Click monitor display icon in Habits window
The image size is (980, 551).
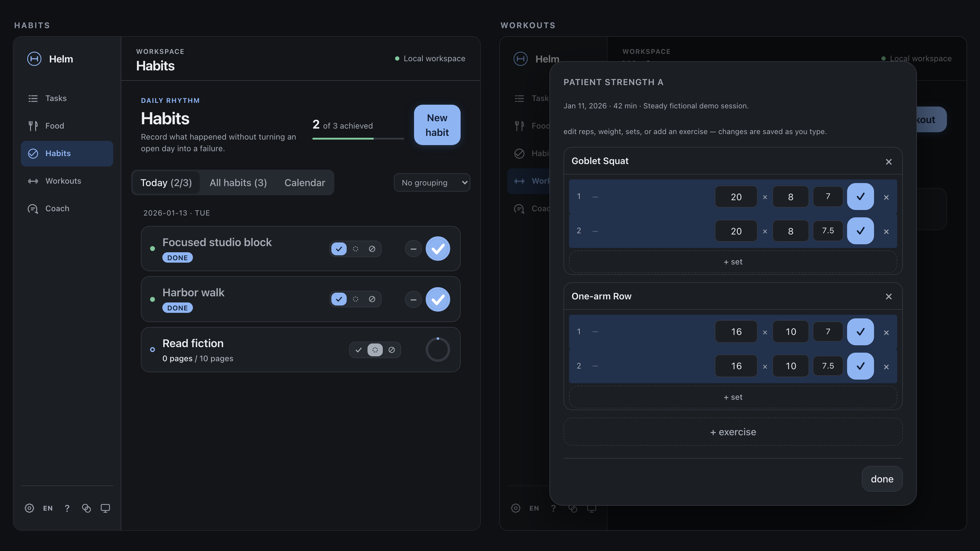pos(105,508)
